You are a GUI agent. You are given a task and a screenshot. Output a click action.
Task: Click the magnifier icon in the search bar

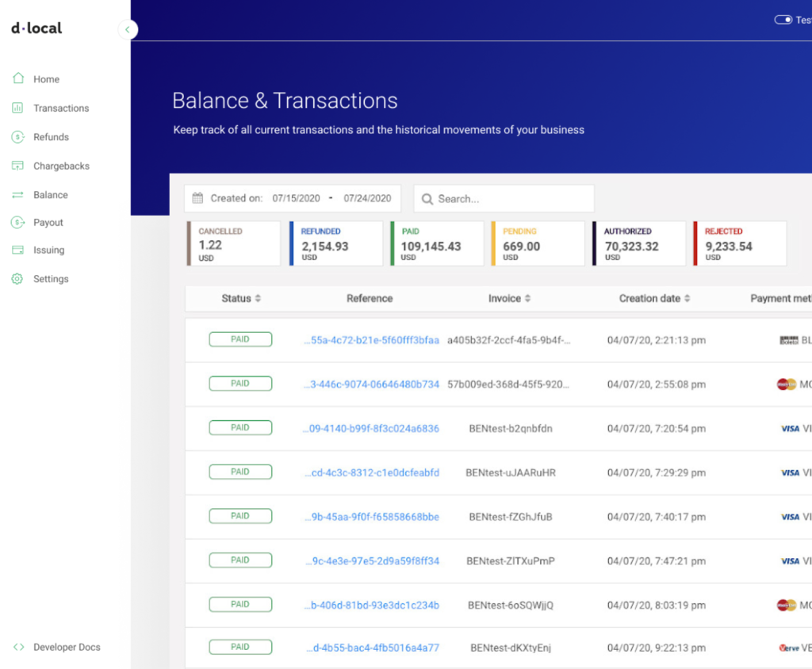pos(428,198)
